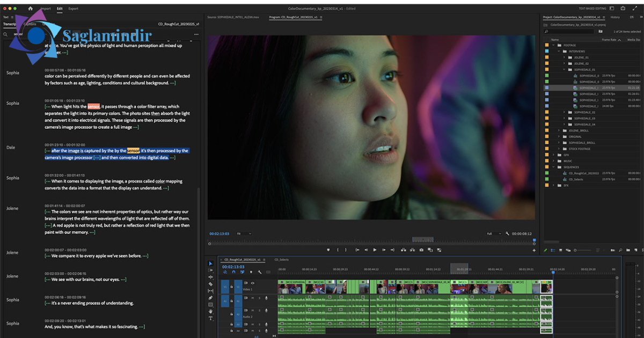Click the FOOTAGE bin color label swatch
The image size is (644, 338).
pyautogui.click(x=547, y=45)
